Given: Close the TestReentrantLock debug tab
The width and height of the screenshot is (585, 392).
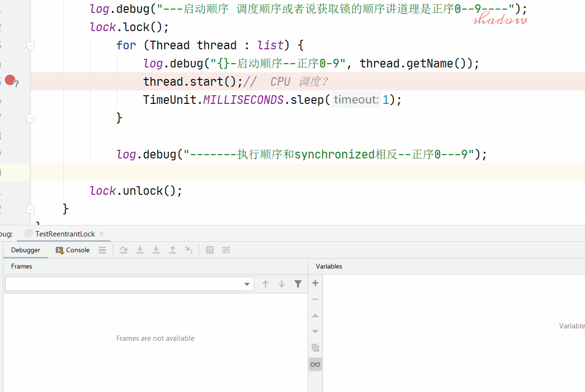Looking at the screenshot, I should (102, 234).
